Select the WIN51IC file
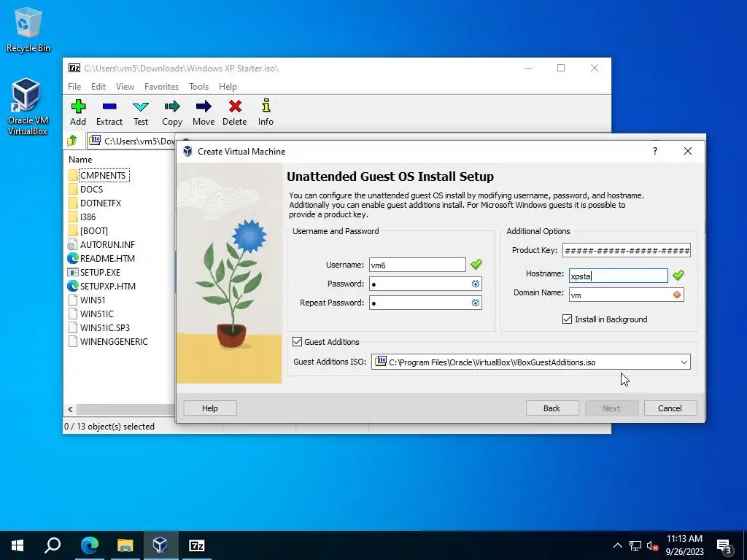The width and height of the screenshot is (747, 560). click(97, 314)
